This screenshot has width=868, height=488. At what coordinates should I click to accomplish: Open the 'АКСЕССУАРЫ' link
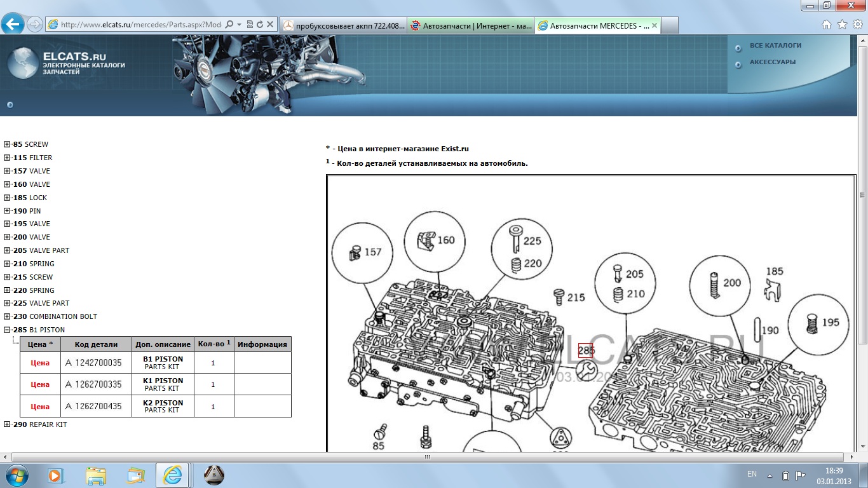pyautogui.click(x=772, y=62)
